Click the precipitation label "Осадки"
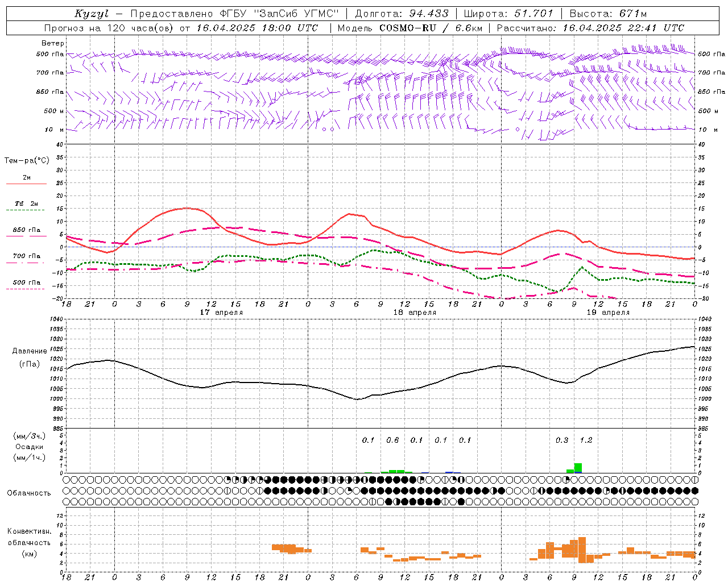The image size is (728, 582). click(x=29, y=447)
